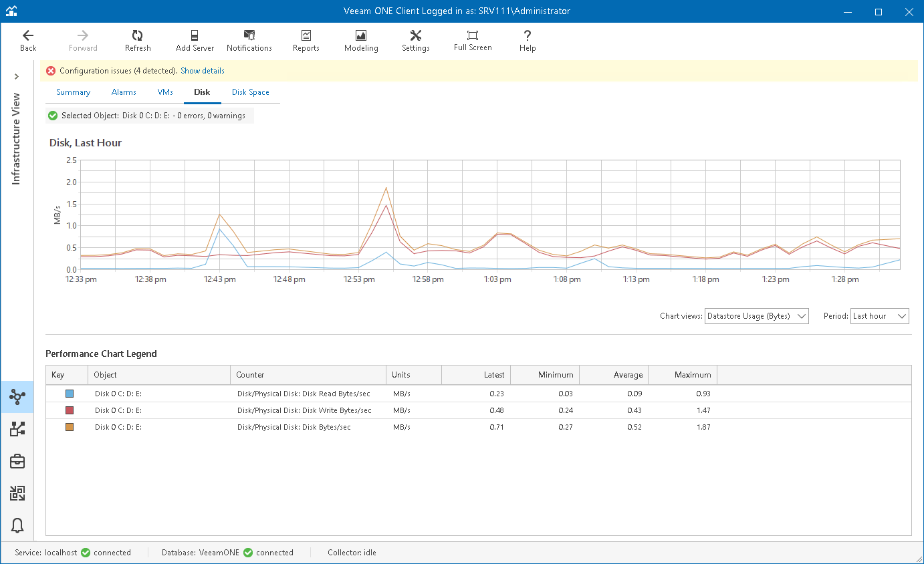Open the bell Alarm Management sidebar icon
This screenshot has width=924, height=564.
[x=17, y=526]
